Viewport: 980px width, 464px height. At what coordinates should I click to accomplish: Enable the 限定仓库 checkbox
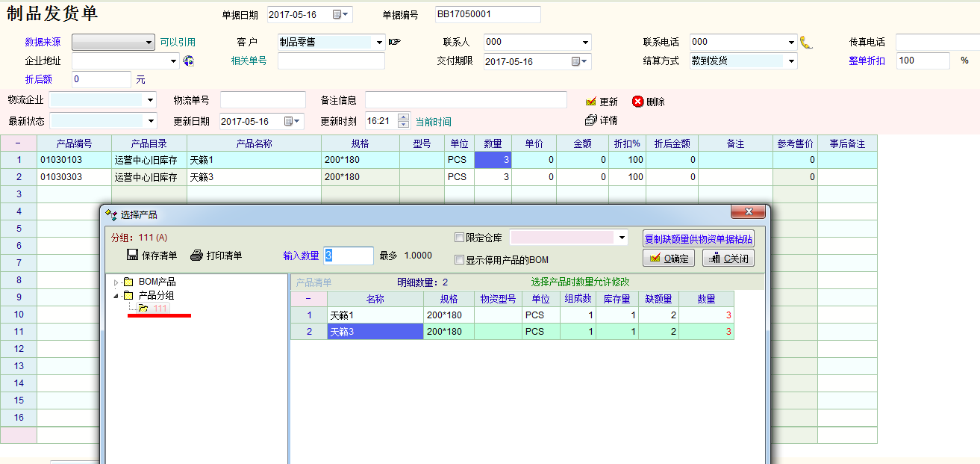(460, 238)
